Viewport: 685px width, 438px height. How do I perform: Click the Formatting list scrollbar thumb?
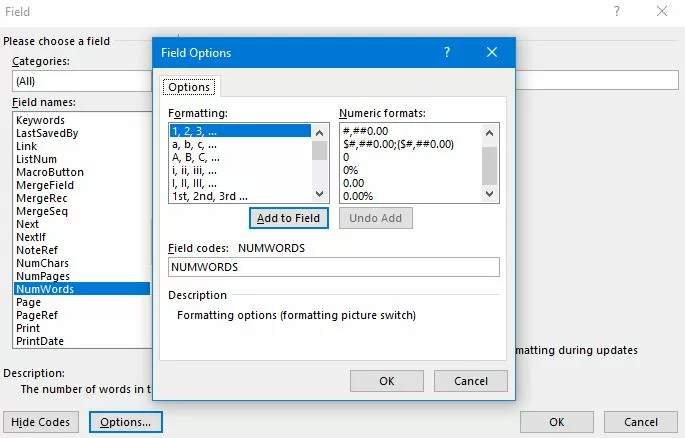coord(319,151)
